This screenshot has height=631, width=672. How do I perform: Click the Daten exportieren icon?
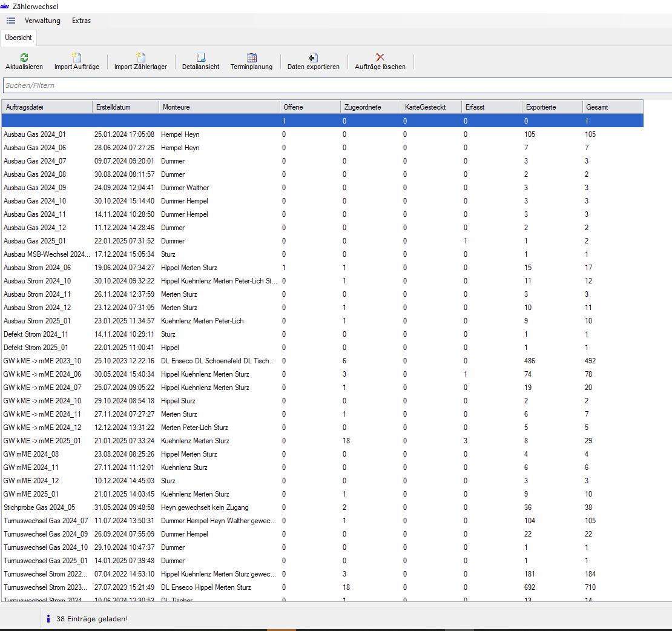click(x=313, y=58)
